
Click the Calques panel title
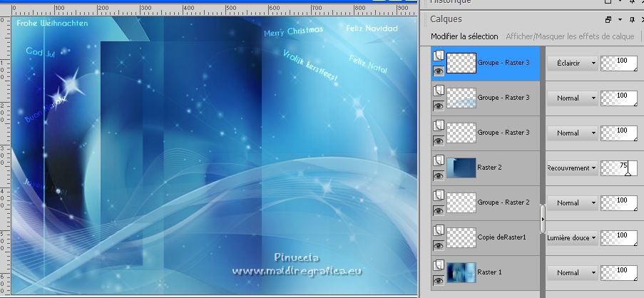(446, 19)
